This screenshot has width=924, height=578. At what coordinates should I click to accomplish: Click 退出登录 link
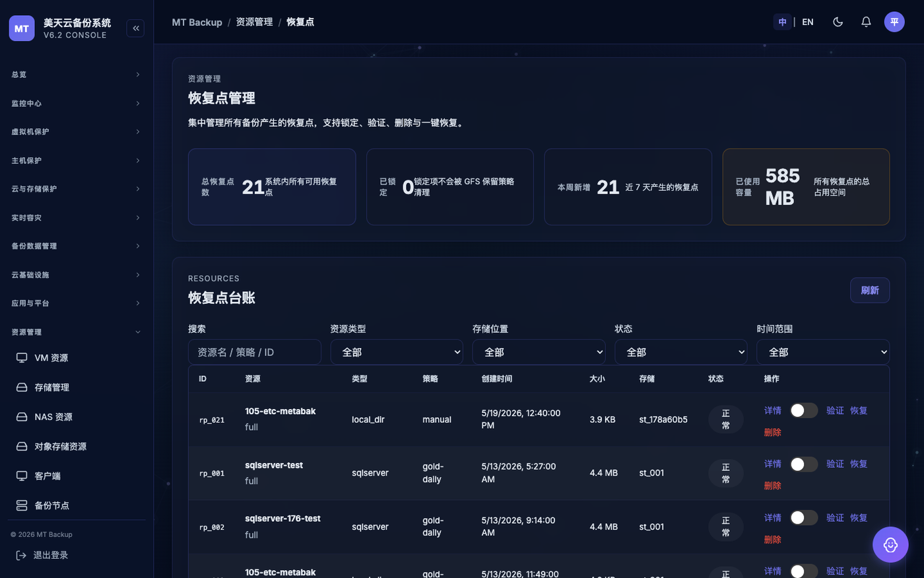51,556
